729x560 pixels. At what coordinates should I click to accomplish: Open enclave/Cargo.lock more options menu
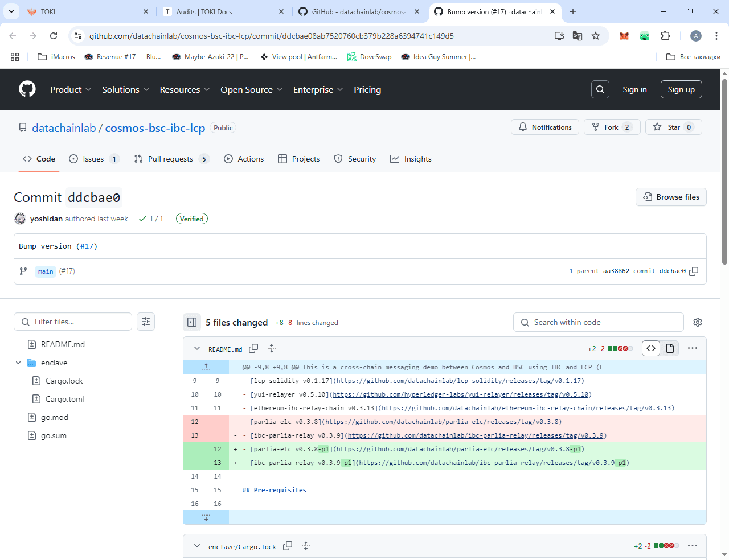click(x=693, y=546)
